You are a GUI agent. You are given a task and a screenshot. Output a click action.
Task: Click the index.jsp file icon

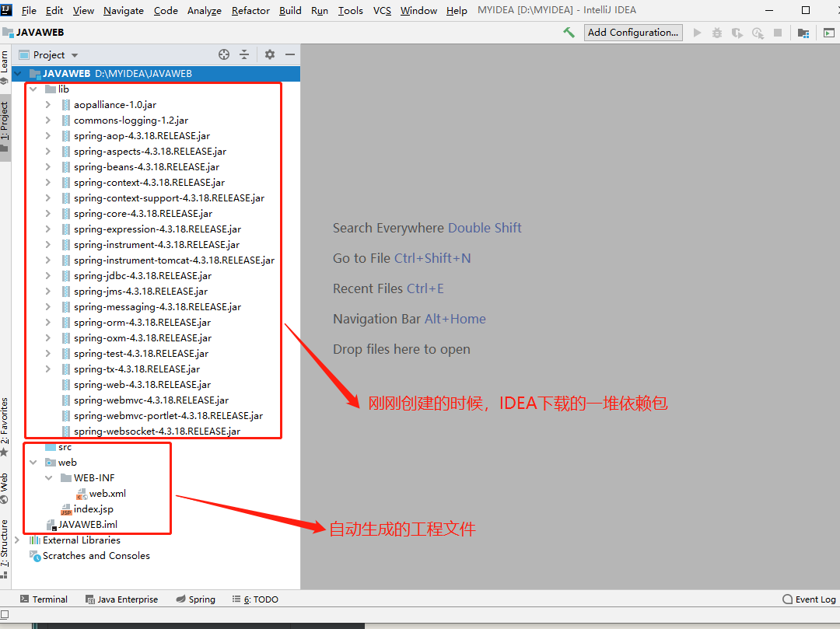click(x=66, y=509)
